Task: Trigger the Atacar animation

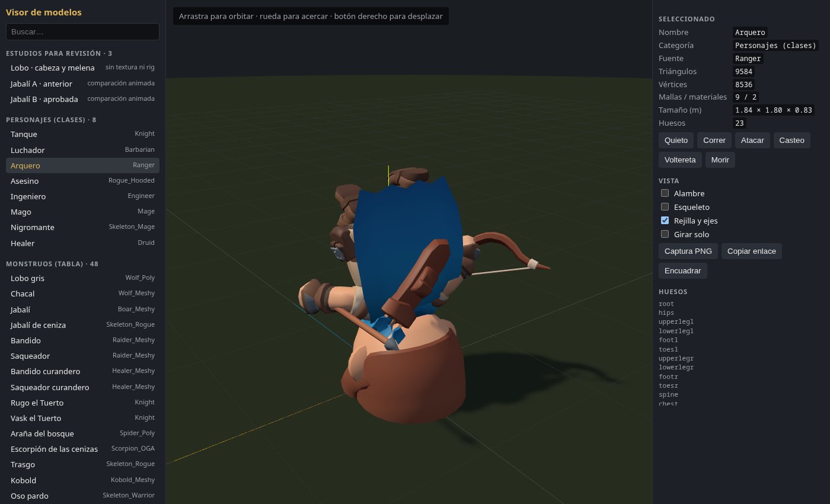Action: pos(752,141)
